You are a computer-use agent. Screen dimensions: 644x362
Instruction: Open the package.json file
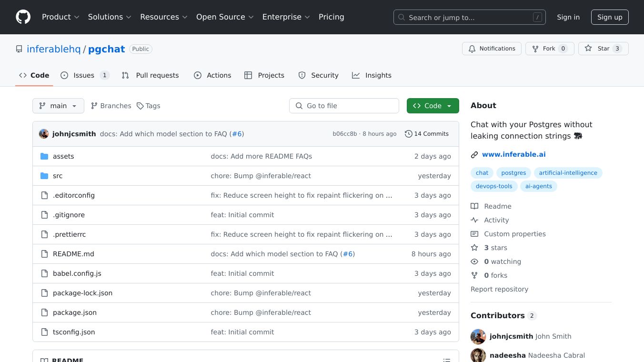75,312
